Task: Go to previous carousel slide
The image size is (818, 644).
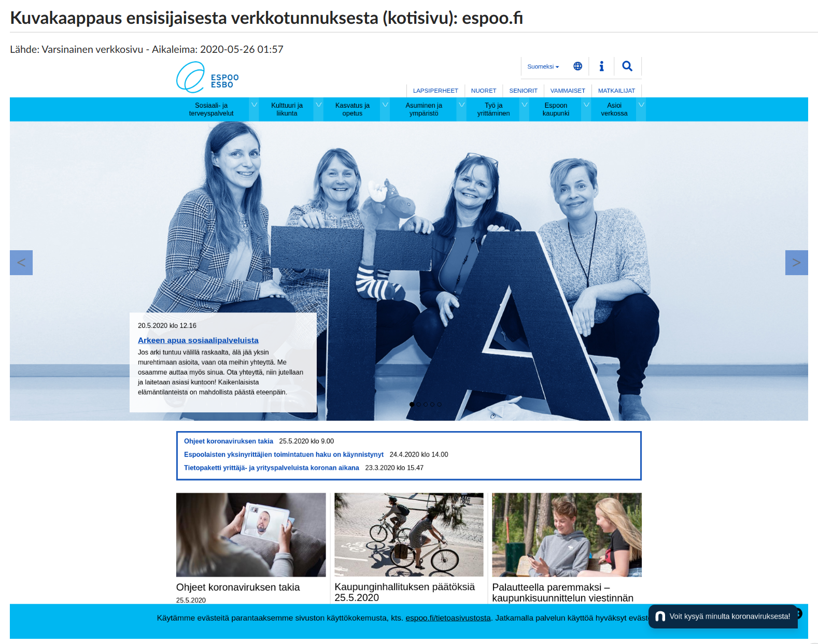Action: (x=21, y=263)
